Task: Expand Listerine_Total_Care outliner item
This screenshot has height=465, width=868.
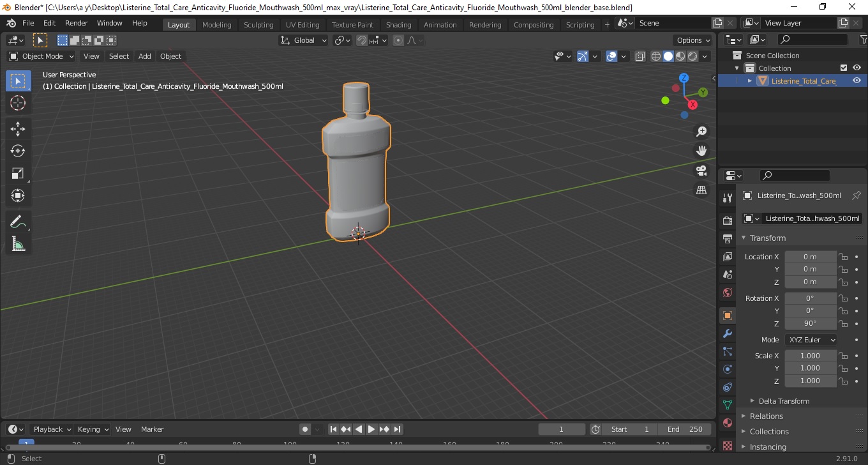Action: 750,80
